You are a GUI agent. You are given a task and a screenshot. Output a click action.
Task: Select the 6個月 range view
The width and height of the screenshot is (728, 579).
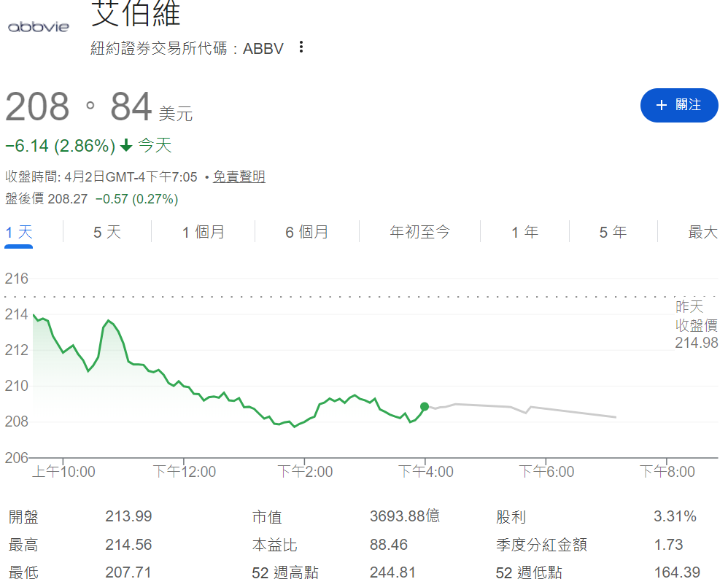point(306,231)
